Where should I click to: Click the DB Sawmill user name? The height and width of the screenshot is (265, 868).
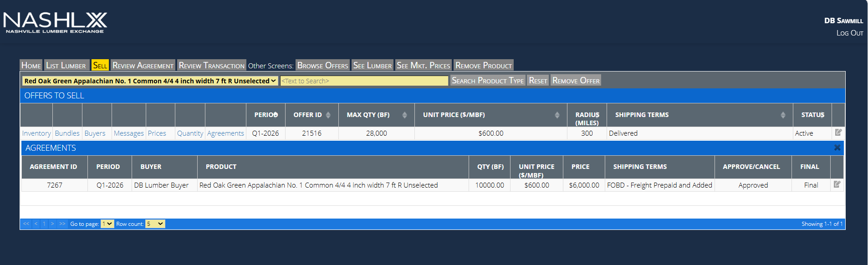pyautogui.click(x=843, y=20)
